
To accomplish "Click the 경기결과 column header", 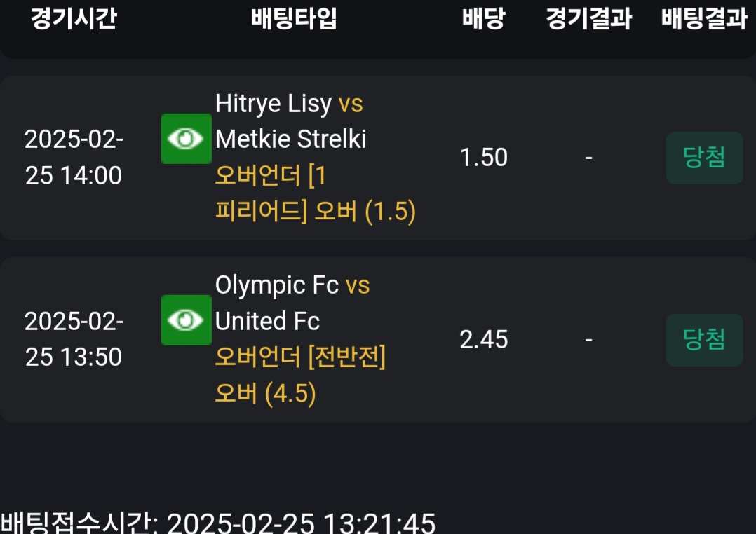I will [x=588, y=19].
